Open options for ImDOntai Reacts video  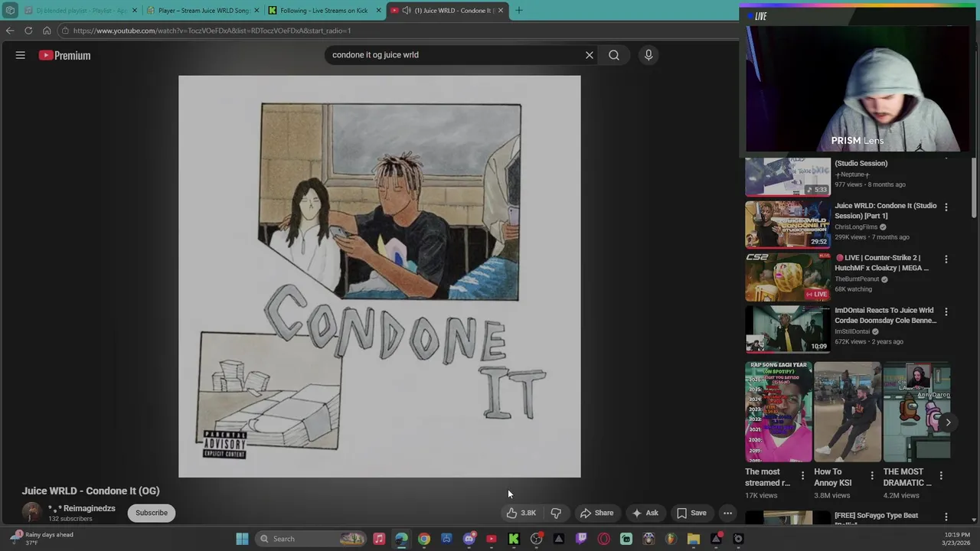coord(946,312)
